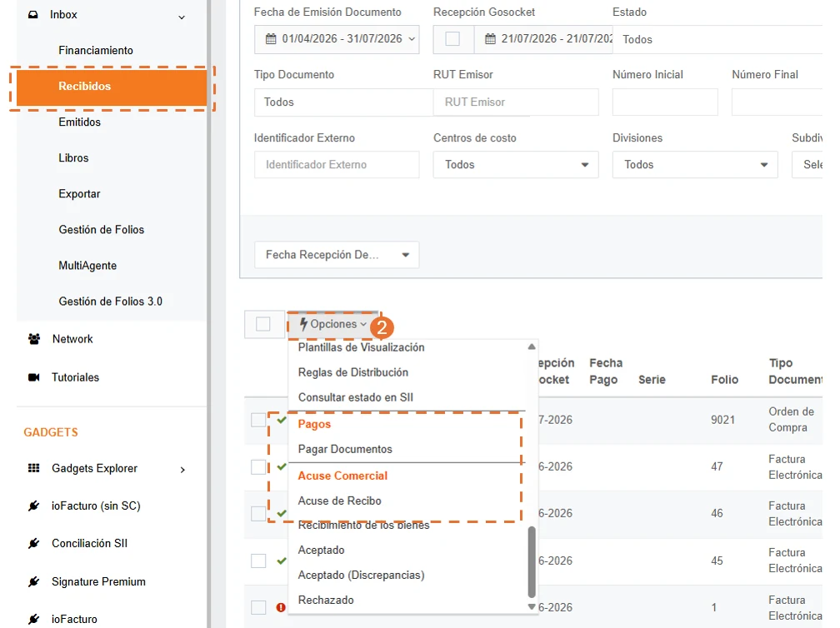
Task: Open the Centros de costo dropdown
Action: tap(516, 164)
